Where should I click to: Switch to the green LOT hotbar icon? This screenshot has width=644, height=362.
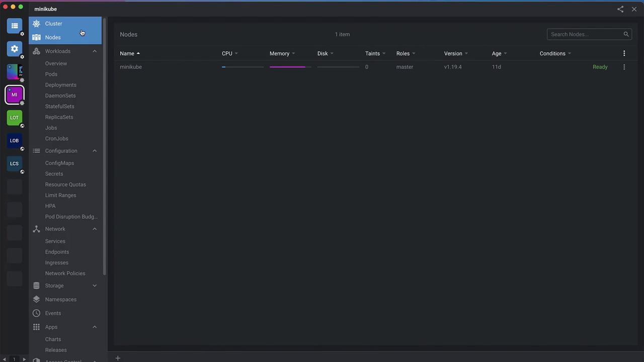14,118
